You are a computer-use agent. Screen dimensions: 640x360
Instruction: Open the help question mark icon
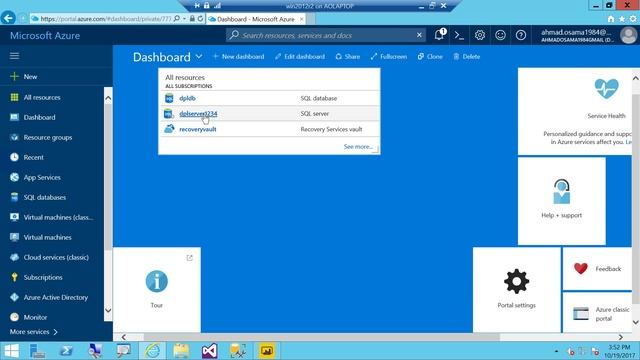[x=521, y=35]
